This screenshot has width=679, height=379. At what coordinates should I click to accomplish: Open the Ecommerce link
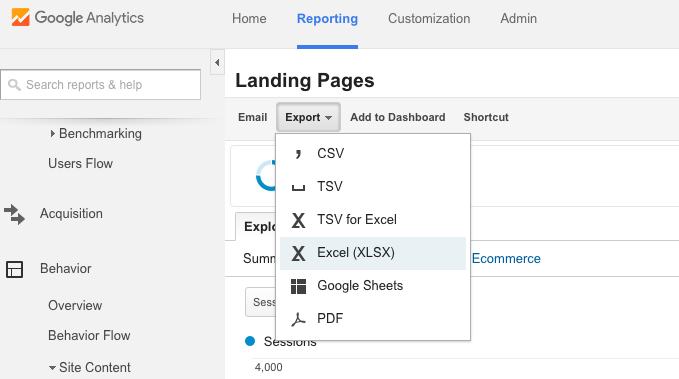click(x=506, y=259)
